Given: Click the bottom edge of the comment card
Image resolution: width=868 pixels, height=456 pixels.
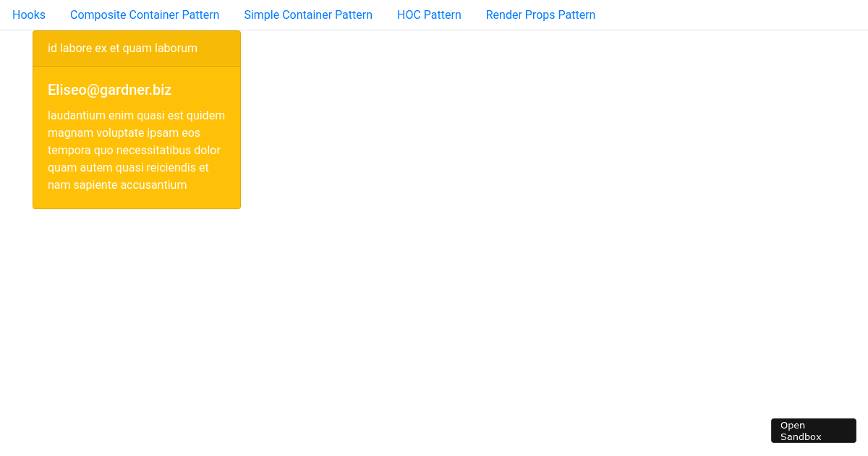Looking at the screenshot, I should tap(136, 206).
